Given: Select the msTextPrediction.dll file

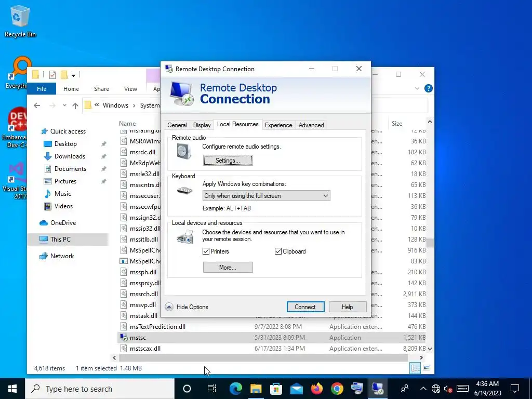Looking at the screenshot, I should (x=157, y=327).
